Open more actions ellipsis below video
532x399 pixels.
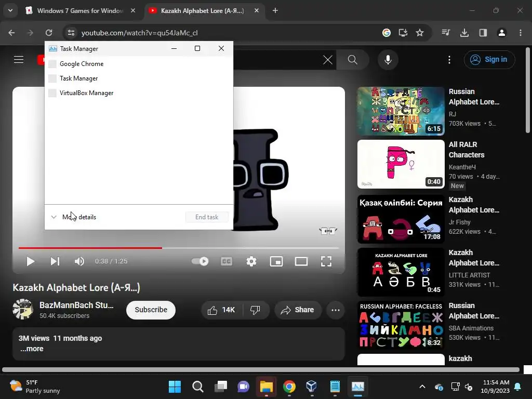pos(336,310)
